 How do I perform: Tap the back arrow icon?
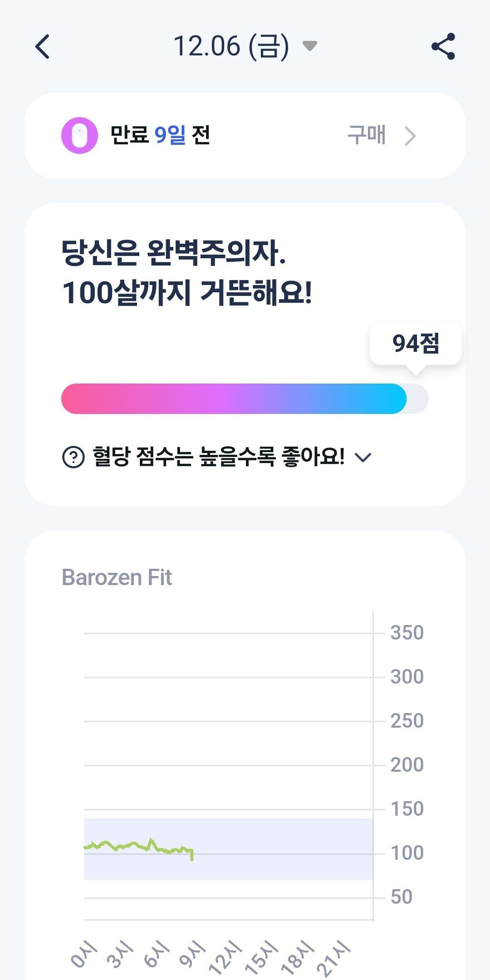click(42, 46)
